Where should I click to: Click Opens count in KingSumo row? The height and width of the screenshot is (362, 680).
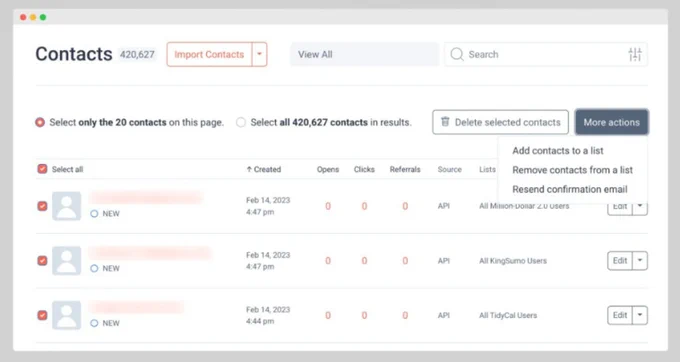pos(328,261)
